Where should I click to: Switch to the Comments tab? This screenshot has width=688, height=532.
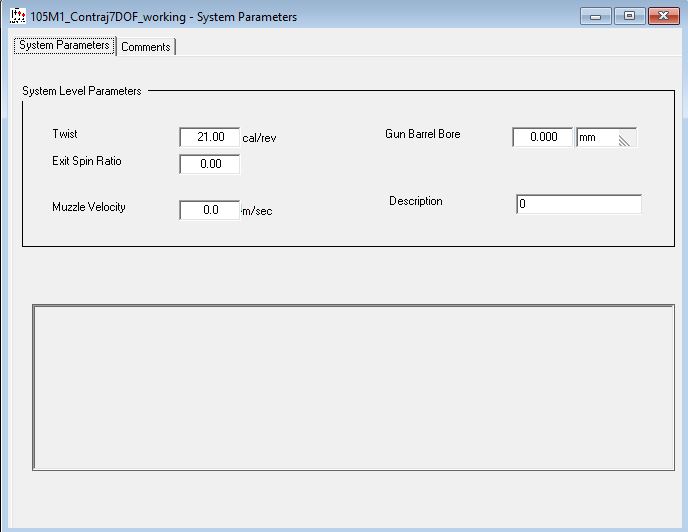(146, 47)
